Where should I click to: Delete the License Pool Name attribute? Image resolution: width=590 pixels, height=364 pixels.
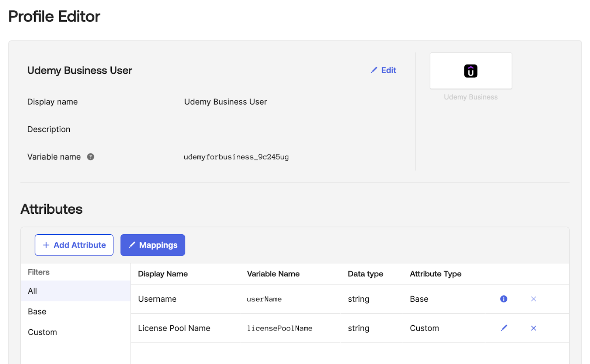click(x=533, y=328)
